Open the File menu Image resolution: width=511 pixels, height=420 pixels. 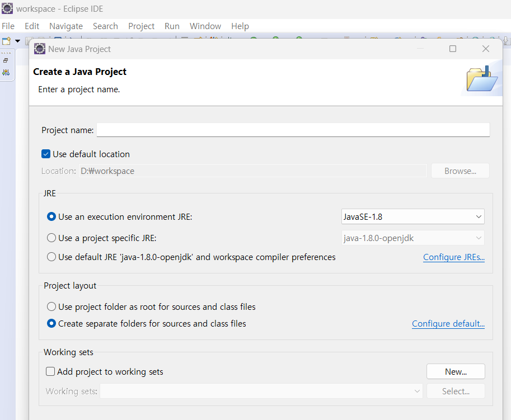[8, 26]
